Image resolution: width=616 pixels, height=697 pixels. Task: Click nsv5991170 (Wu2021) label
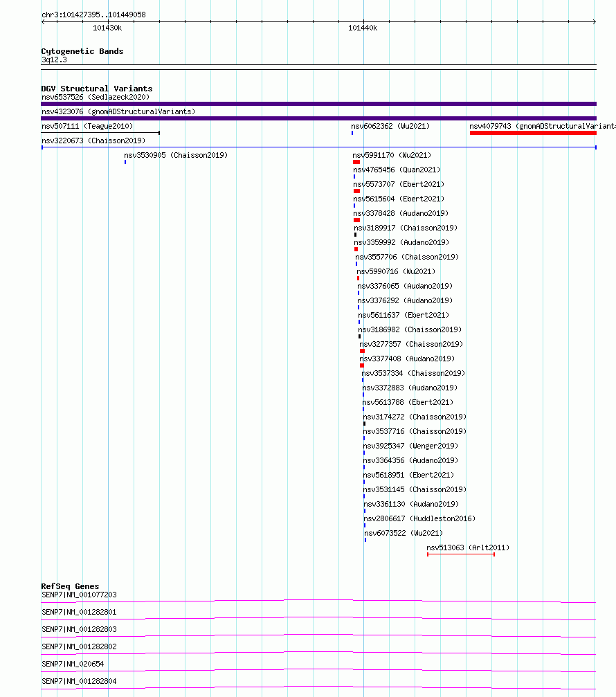tap(392, 156)
